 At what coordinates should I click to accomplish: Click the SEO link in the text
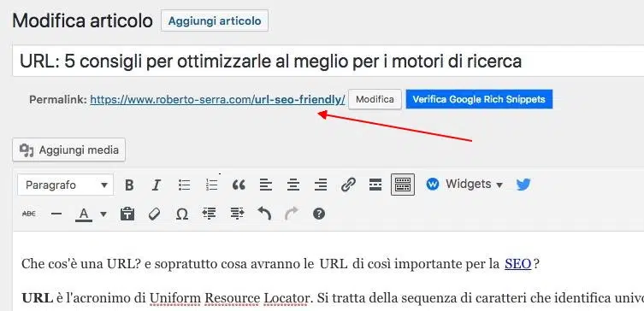coord(518,264)
